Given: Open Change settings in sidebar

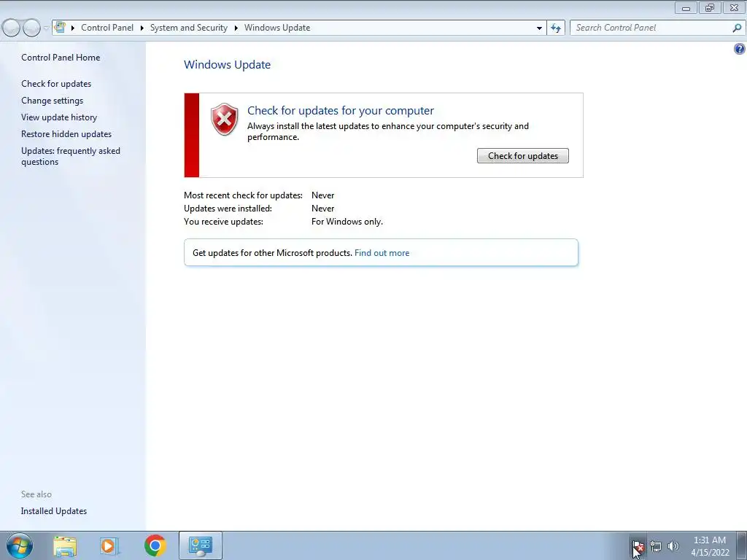Looking at the screenshot, I should point(52,101).
